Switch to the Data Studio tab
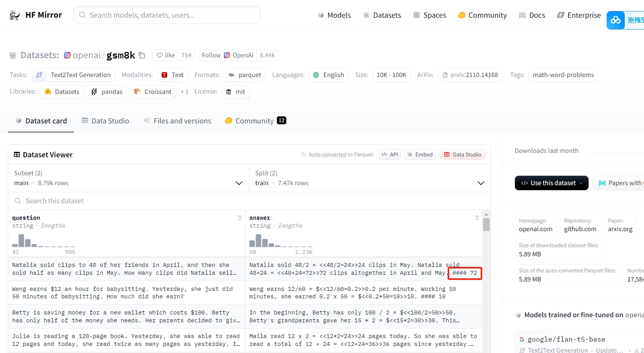 click(x=105, y=121)
